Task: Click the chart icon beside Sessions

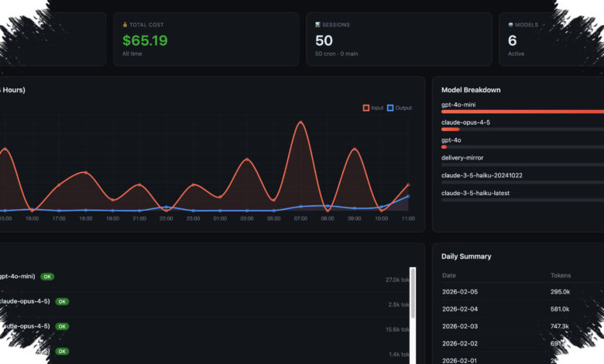Action: pyautogui.click(x=317, y=25)
